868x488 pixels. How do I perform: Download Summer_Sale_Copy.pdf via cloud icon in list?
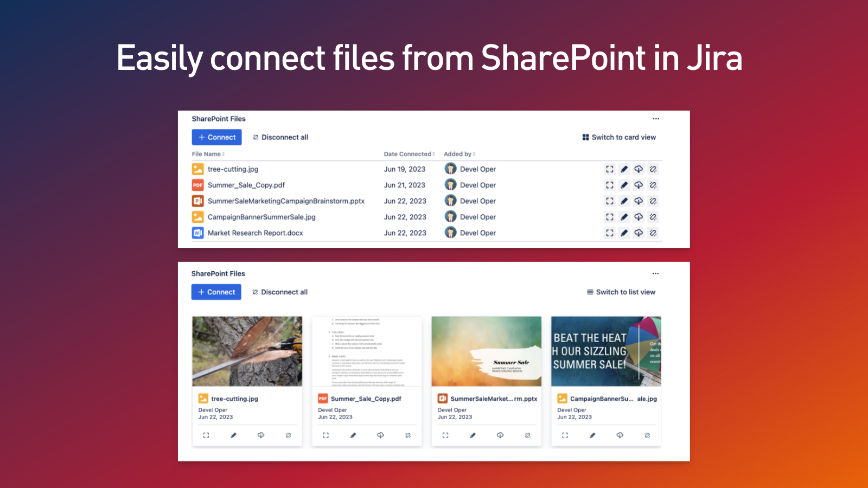pyautogui.click(x=639, y=185)
